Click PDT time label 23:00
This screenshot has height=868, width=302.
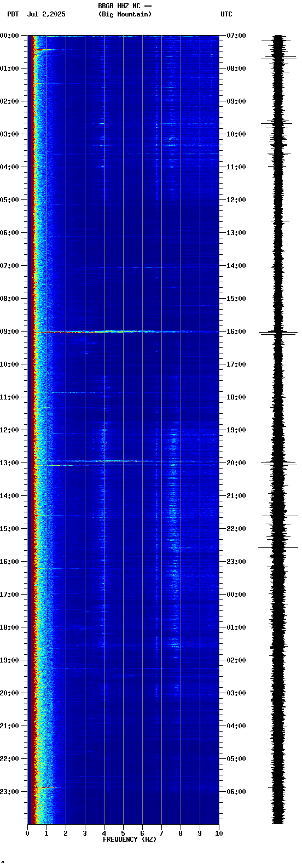click(10, 792)
